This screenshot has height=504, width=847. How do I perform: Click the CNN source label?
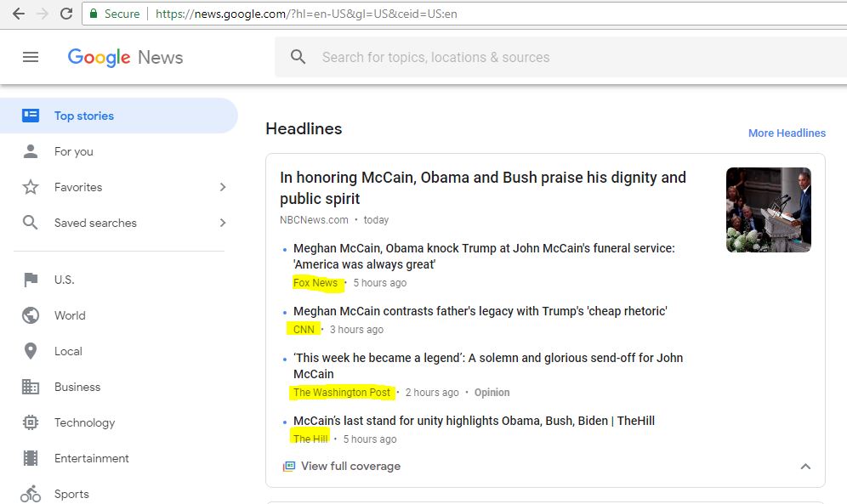304,329
